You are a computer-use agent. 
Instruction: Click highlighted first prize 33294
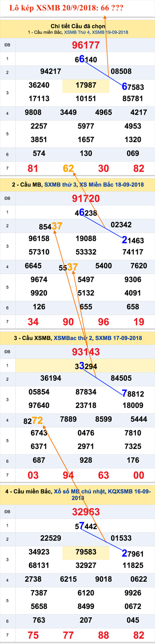click(86, 366)
